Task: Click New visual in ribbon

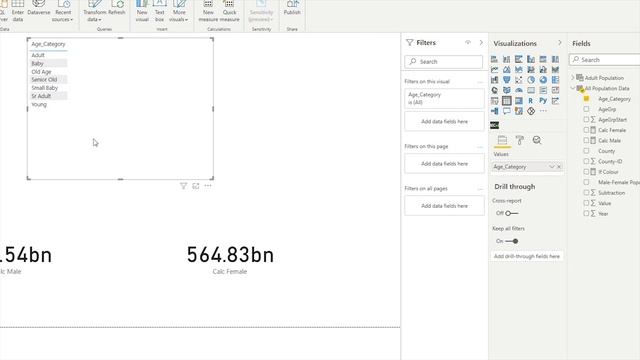Action: pos(142,11)
